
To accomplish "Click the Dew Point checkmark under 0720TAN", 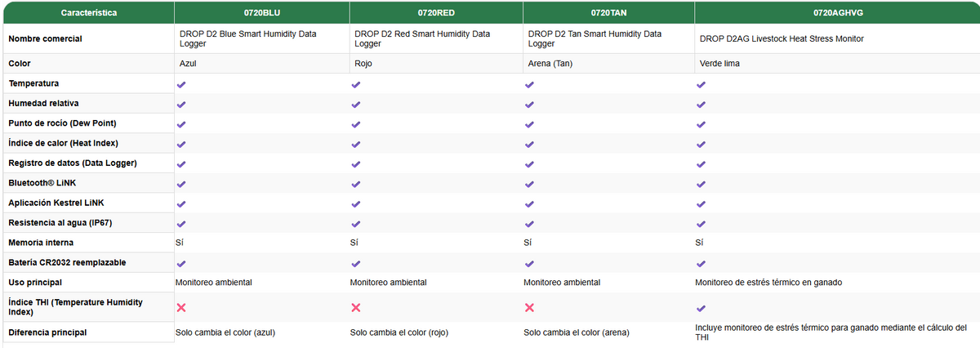I will (x=529, y=124).
